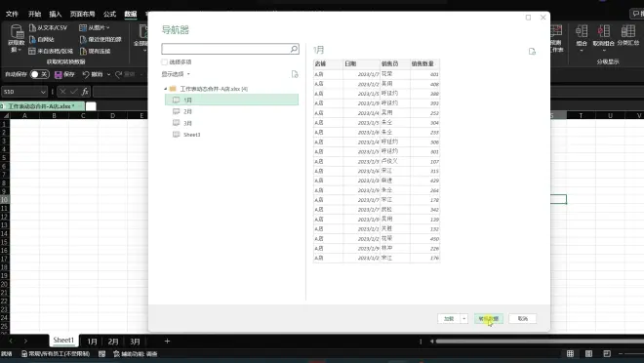This screenshot has height=363, width=644.
Task: Open the arrow dropdown next to 加载
Action: coord(464,318)
